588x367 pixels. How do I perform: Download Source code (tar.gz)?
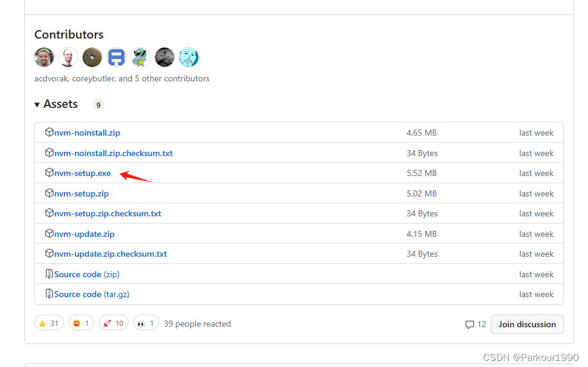(92, 294)
